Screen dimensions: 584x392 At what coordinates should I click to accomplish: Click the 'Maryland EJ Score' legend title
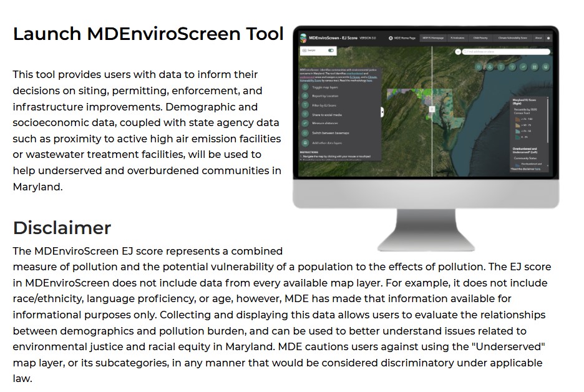(x=524, y=101)
